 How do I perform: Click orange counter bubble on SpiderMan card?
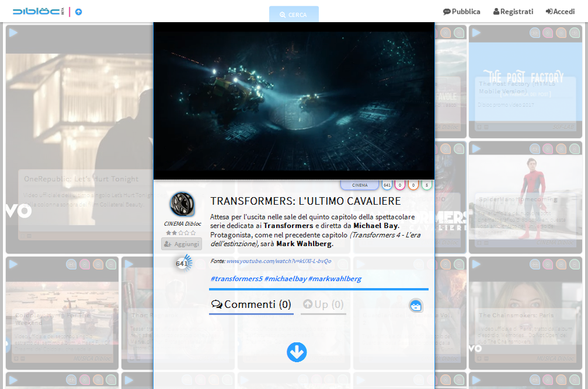561,149
